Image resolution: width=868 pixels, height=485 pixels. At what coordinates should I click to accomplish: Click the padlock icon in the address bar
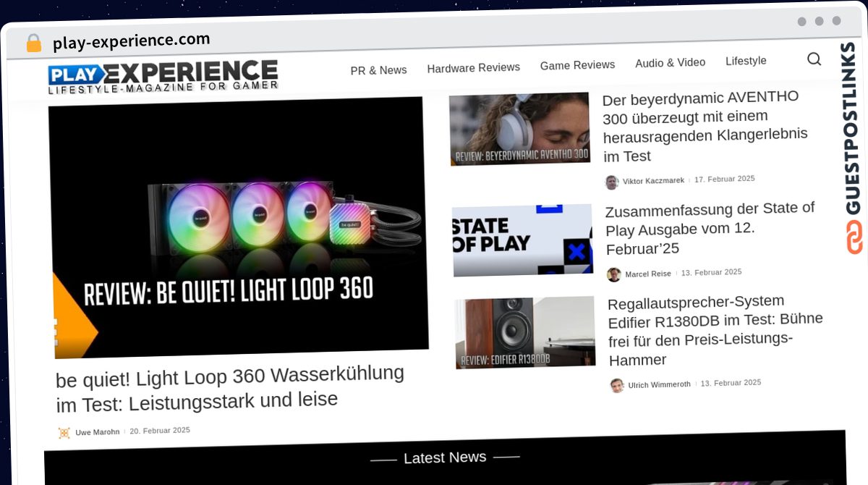click(33, 43)
